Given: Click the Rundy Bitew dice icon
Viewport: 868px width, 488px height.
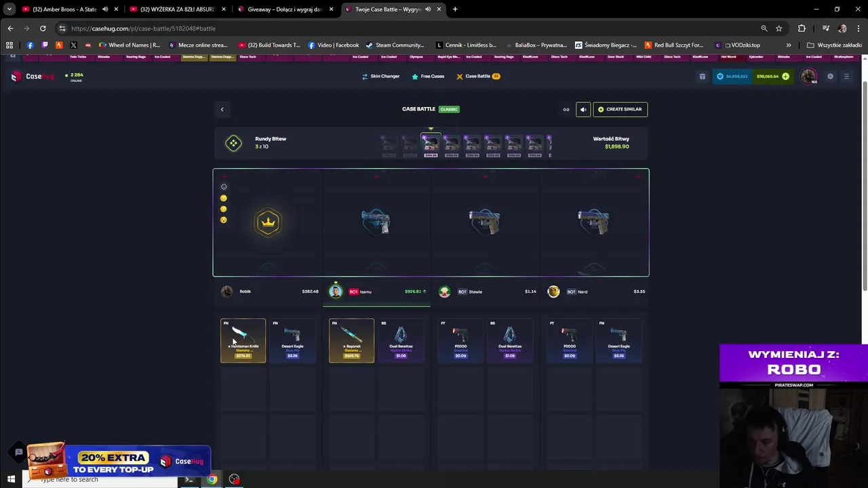Looking at the screenshot, I should point(233,143).
